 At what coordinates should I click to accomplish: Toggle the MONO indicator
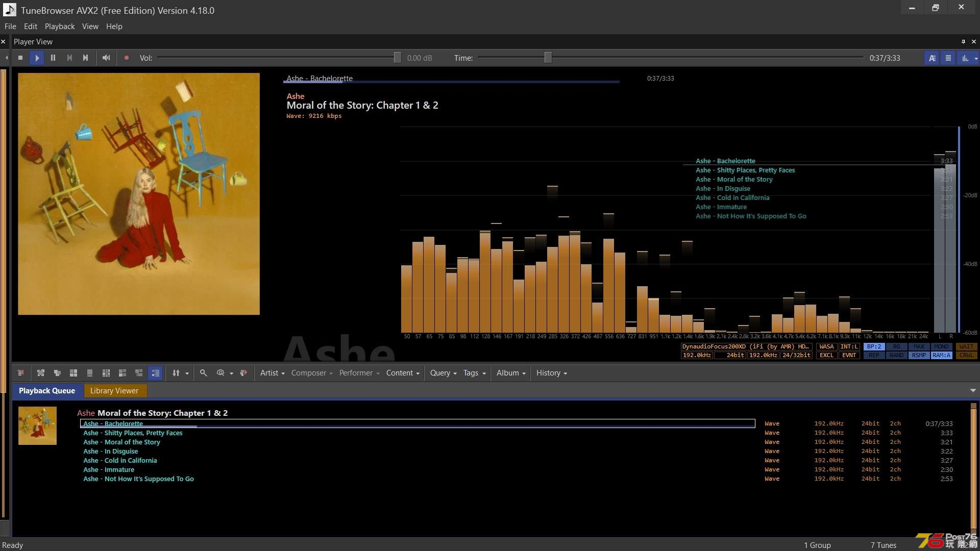coord(941,347)
